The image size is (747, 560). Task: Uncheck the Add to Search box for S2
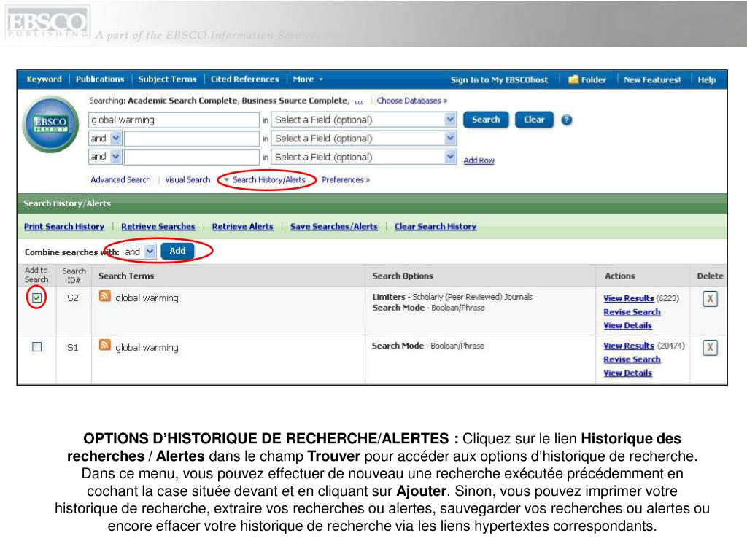coord(36,298)
